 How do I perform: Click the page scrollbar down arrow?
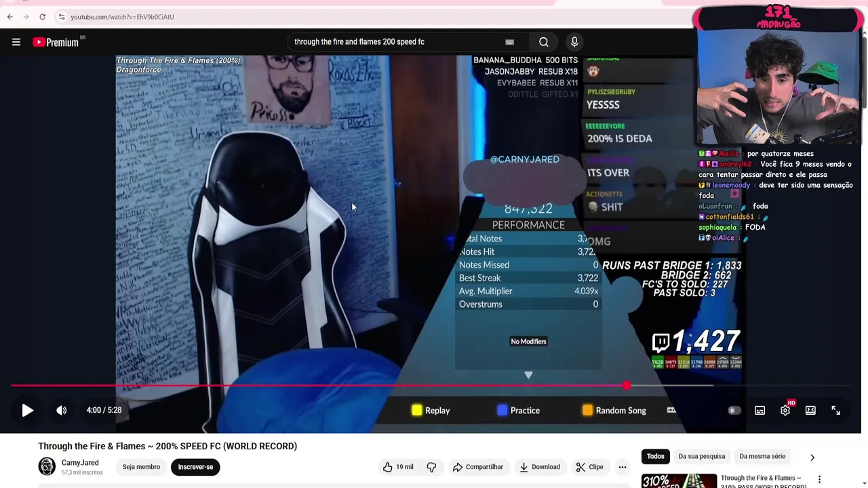click(x=865, y=484)
